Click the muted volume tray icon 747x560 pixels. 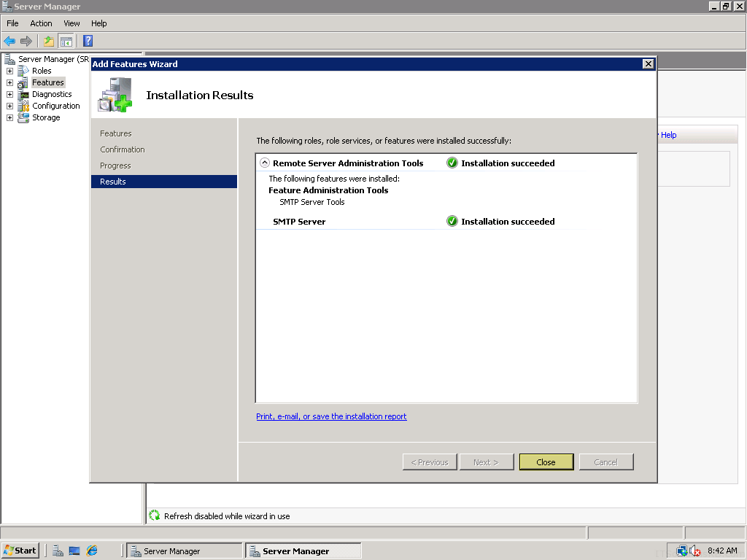[695, 551]
